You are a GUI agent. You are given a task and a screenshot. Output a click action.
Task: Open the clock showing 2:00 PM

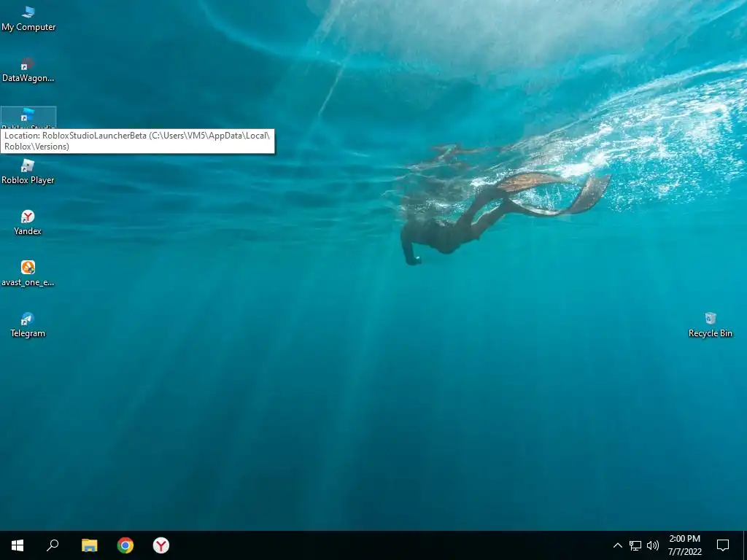click(x=684, y=545)
